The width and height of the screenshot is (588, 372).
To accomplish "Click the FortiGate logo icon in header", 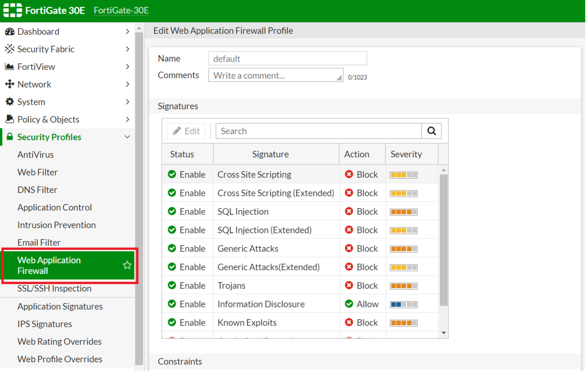I will tap(13, 10).
